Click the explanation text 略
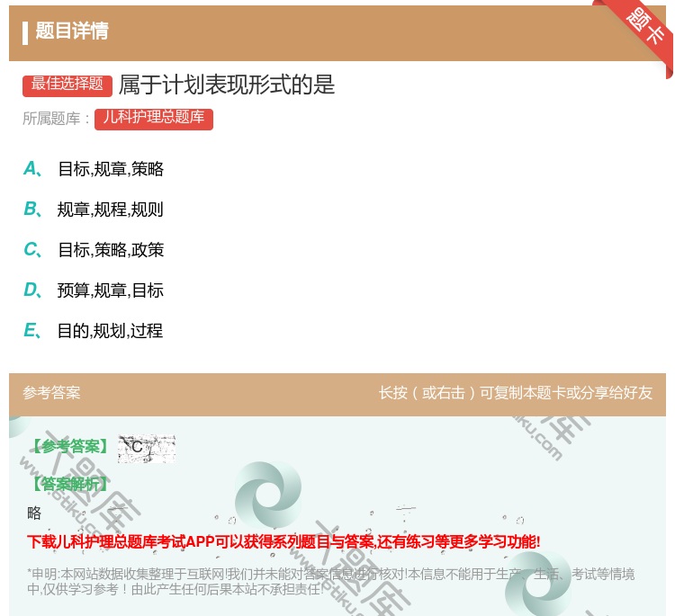The width and height of the screenshot is (675, 616). [x=34, y=513]
